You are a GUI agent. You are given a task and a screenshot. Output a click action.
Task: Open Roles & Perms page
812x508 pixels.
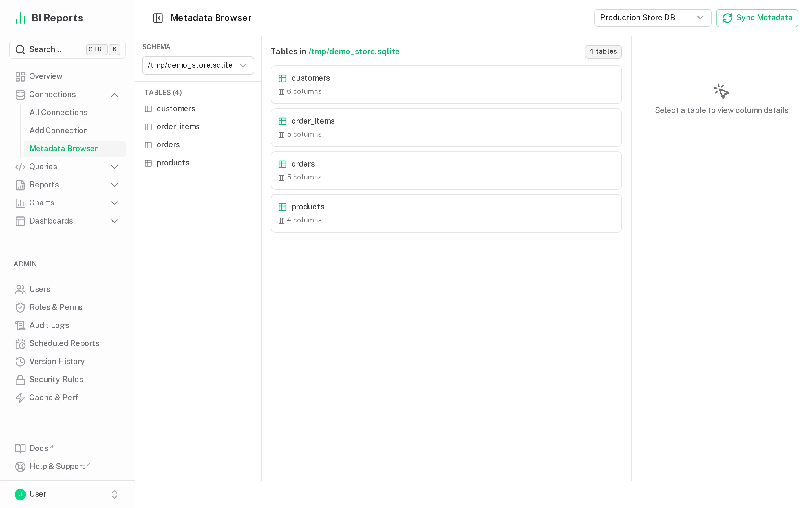pyautogui.click(x=67, y=307)
